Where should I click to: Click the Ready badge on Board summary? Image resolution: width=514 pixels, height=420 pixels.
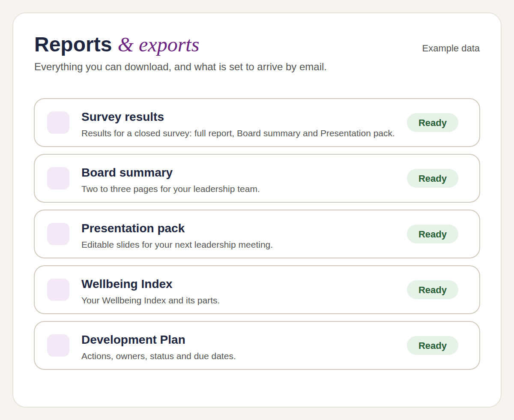433,178
